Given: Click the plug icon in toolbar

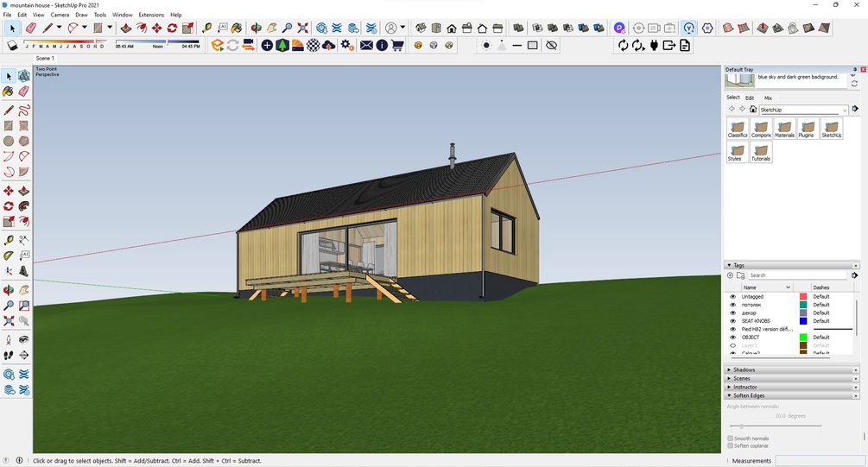Looking at the screenshot, I should pos(654,46).
